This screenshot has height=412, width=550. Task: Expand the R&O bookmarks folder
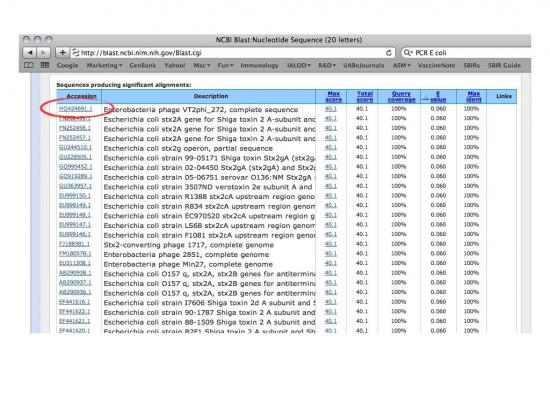[x=327, y=66]
